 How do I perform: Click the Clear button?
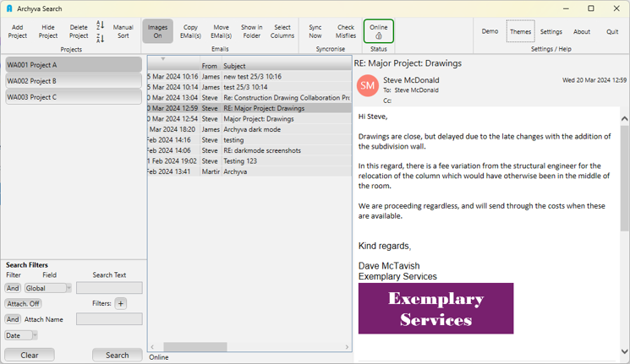30,355
